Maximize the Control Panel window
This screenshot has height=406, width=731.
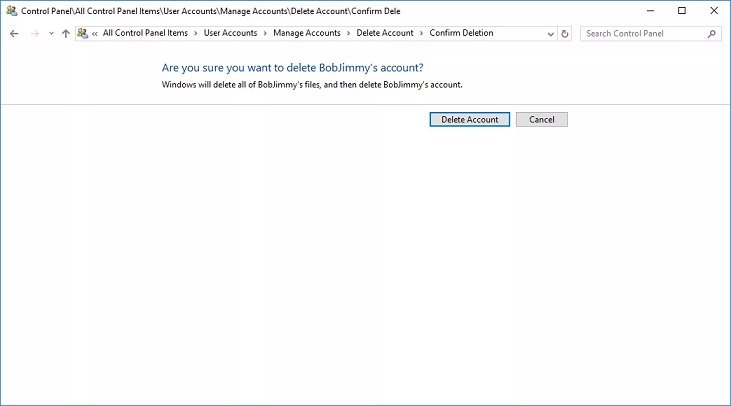click(x=682, y=11)
